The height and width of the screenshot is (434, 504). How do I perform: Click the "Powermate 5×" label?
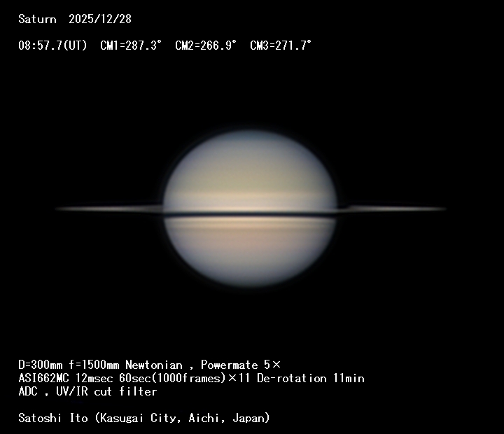[x=240, y=365]
